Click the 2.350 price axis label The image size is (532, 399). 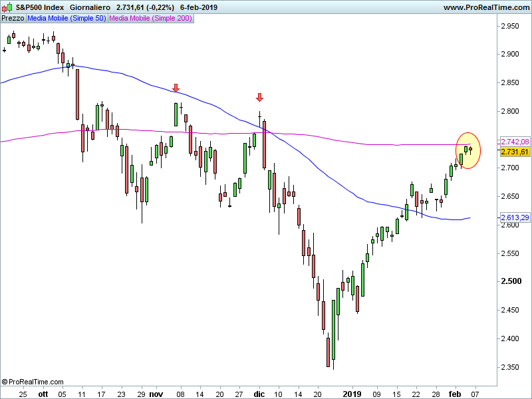point(510,368)
